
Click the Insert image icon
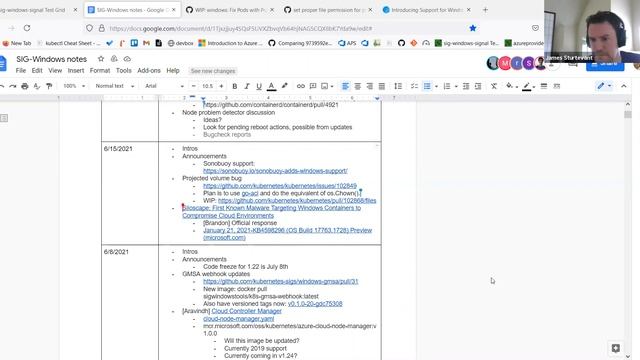point(324,86)
